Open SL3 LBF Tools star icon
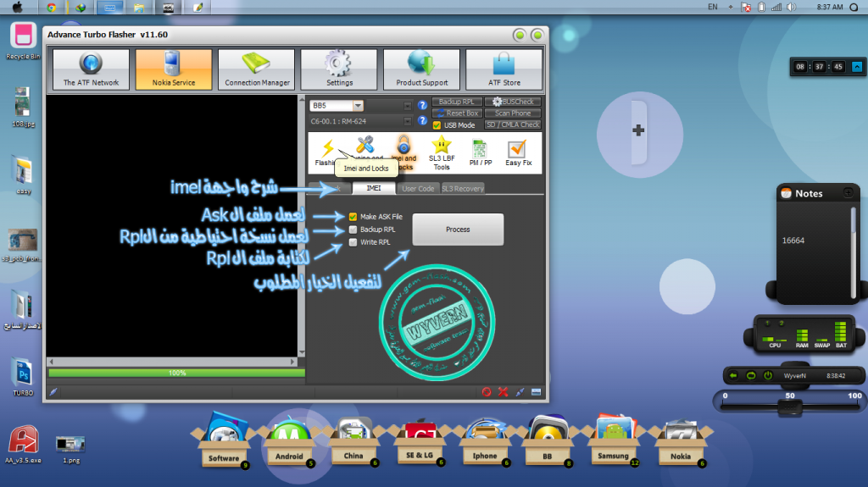Screen dimensions: 868x487 [x=441, y=153]
